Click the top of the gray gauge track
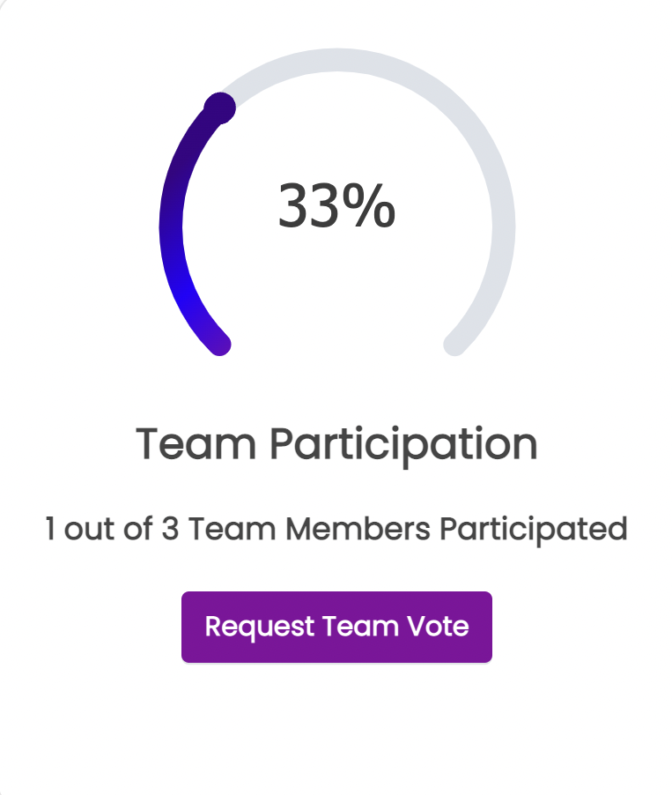Screen dimensions: 672x795 tap(337, 60)
